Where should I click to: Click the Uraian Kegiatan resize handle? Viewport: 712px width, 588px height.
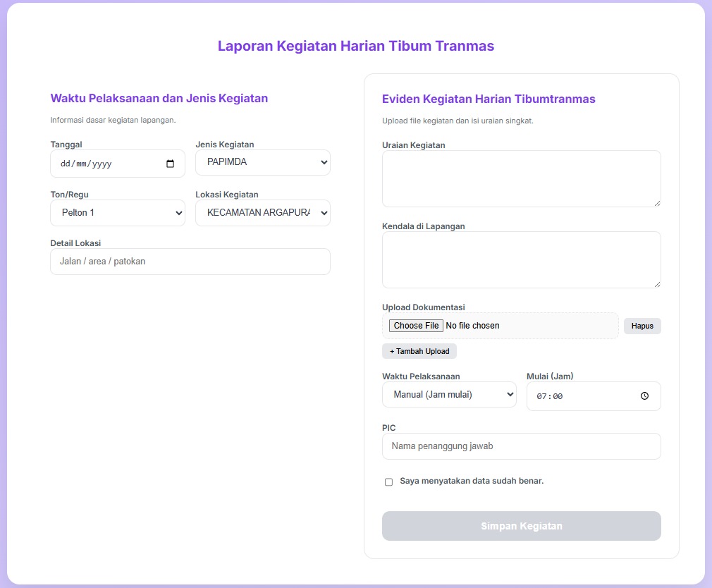658,204
